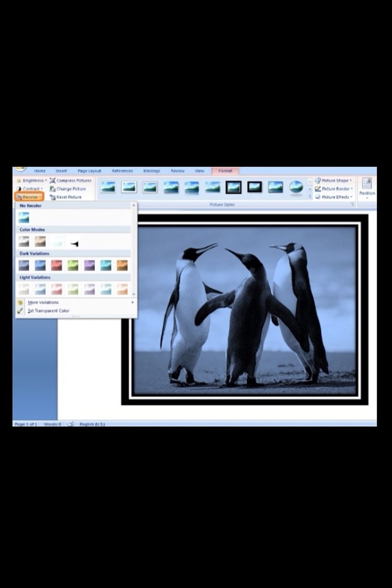Screen dimensions: 392x588
Task: Choose Set Transparent Color menu item
Action: tap(48, 311)
